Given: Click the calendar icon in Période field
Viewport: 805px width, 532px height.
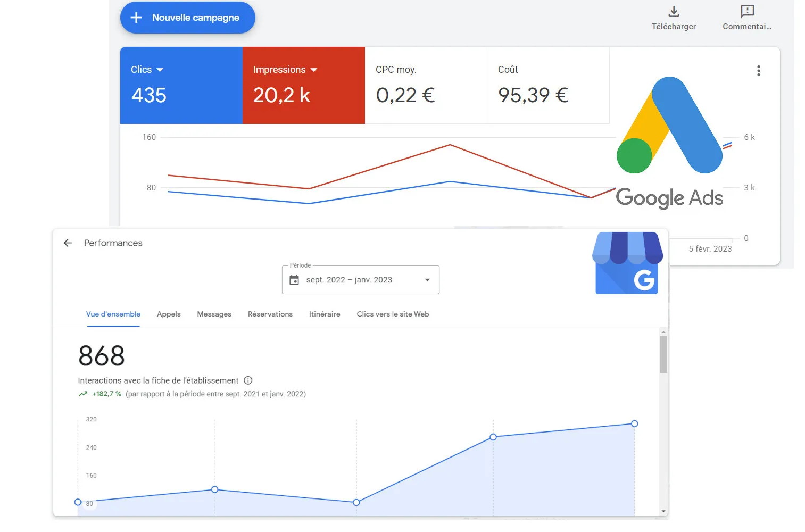Looking at the screenshot, I should 294,280.
